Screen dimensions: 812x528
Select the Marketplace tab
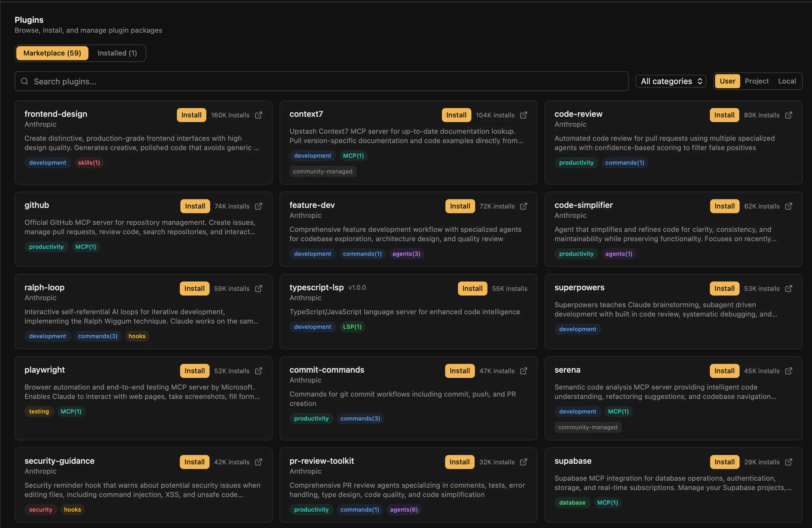(52, 53)
